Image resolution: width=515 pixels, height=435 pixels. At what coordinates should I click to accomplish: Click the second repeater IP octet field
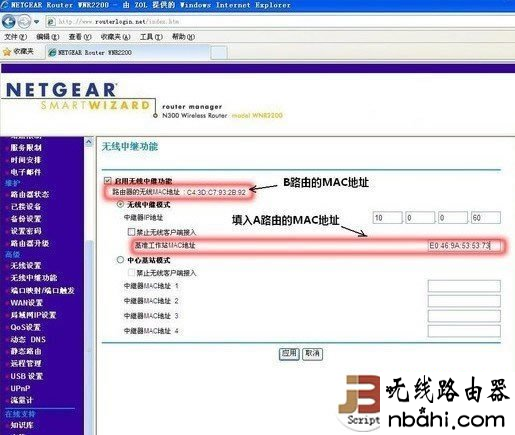coord(420,218)
